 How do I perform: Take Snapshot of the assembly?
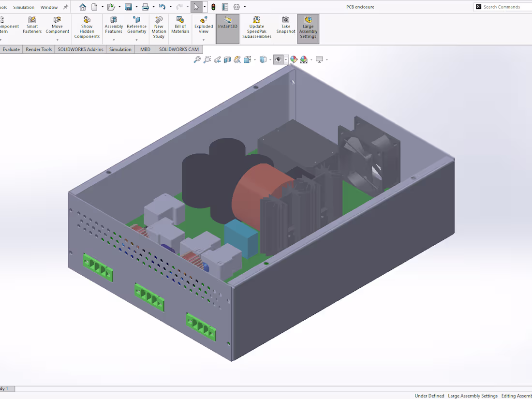point(286,26)
